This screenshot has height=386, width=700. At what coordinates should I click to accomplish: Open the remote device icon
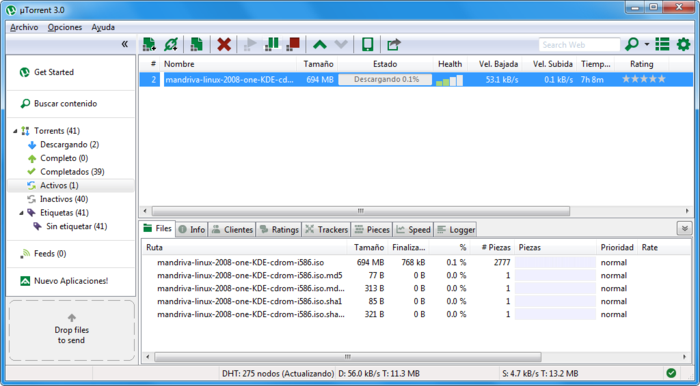(x=367, y=44)
